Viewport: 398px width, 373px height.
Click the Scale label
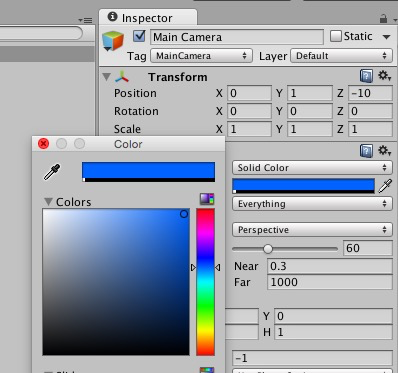point(127,129)
